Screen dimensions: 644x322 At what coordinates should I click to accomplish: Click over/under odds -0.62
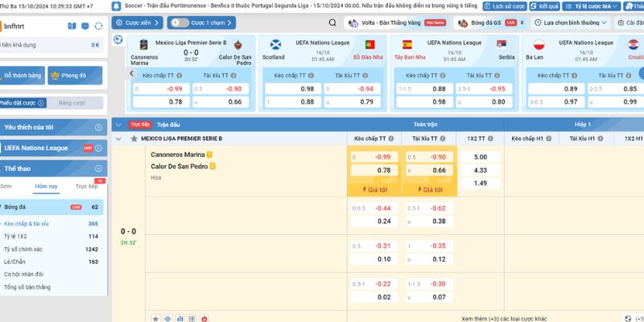tap(430, 208)
